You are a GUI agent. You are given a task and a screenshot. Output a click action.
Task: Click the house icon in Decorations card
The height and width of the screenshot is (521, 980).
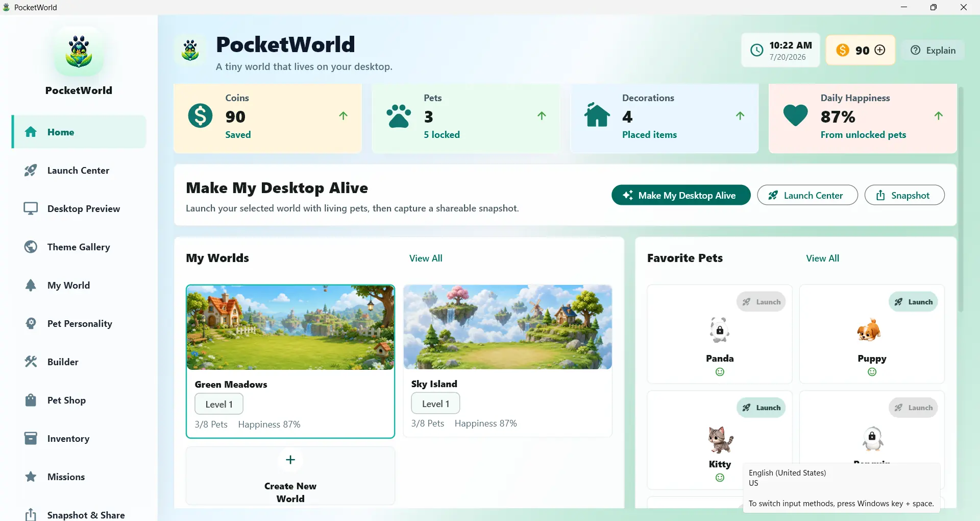[597, 115]
